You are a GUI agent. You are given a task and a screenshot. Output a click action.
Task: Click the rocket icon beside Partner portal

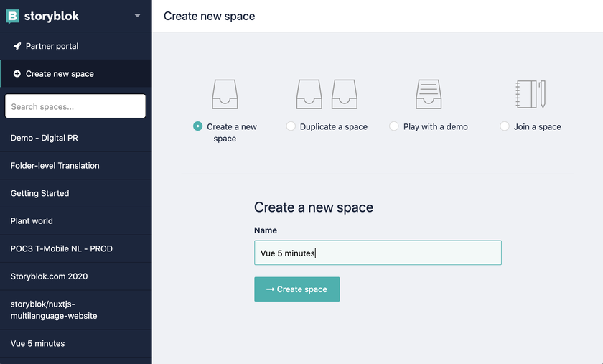pyautogui.click(x=17, y=46)
